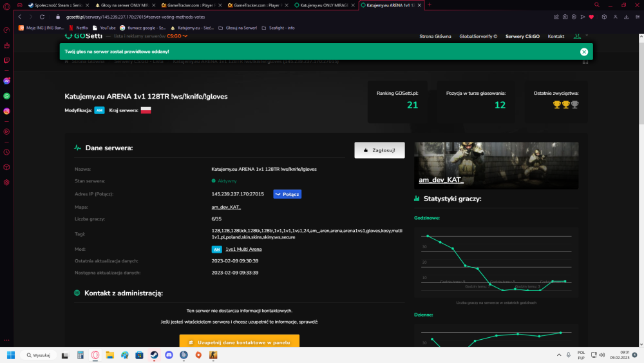This screenshot has height=363, width=644.
Task: Click the AM modification badge under title
Action: click(99, 110)
